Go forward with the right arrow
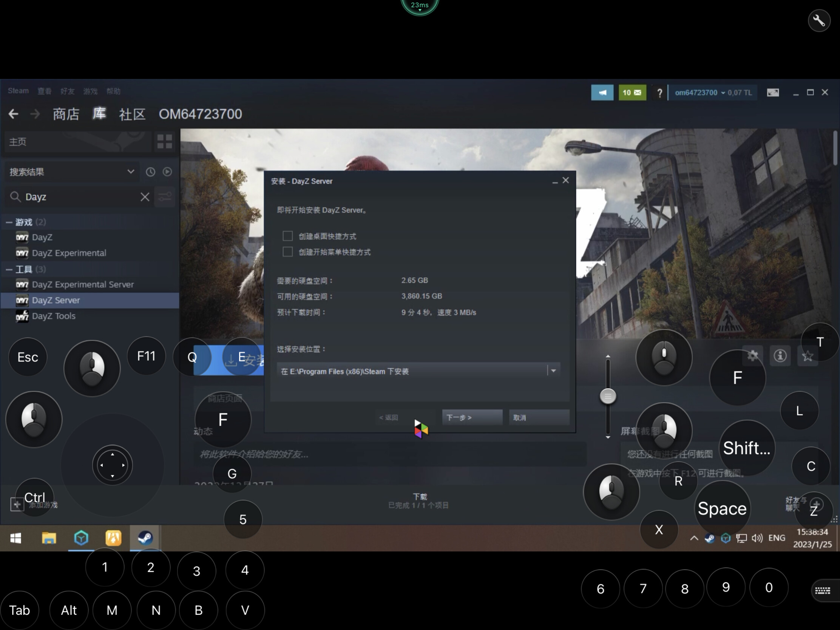The image size is (840, 630). tap(35, 114)
